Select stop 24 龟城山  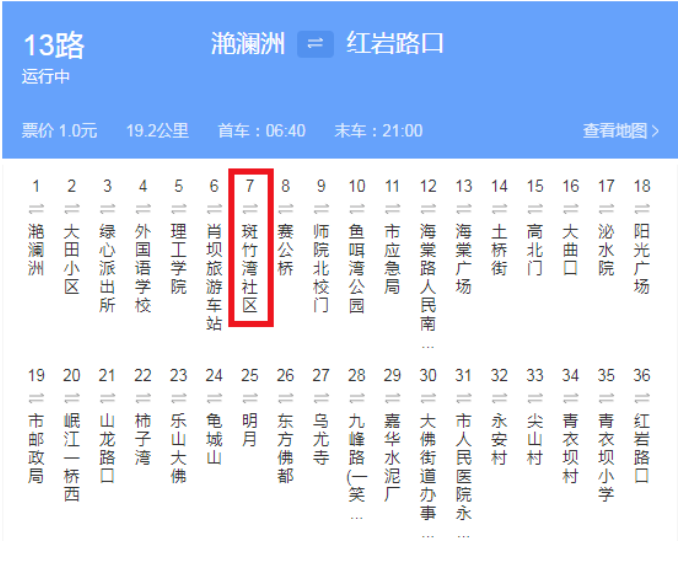214,439
